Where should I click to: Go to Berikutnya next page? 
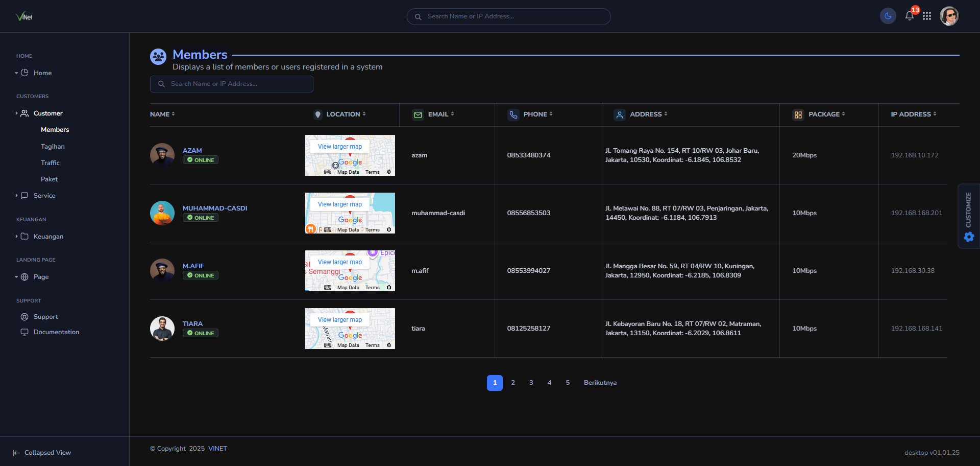click(600, 383)
